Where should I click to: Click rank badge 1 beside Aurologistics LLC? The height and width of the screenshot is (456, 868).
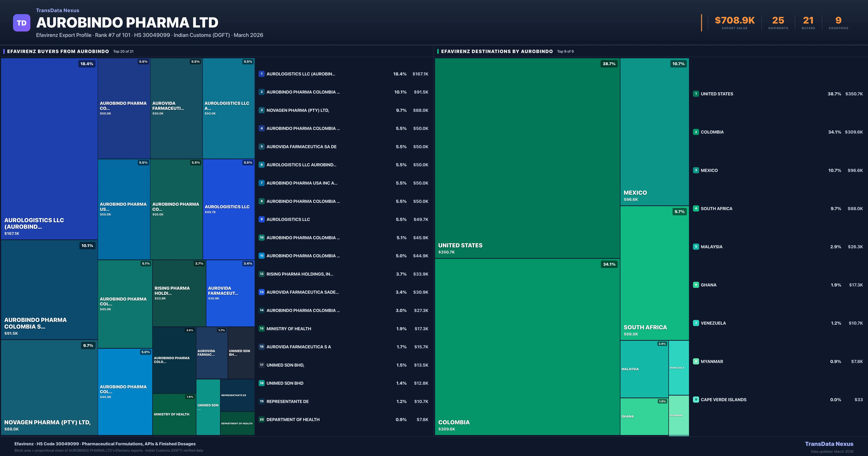261,74
